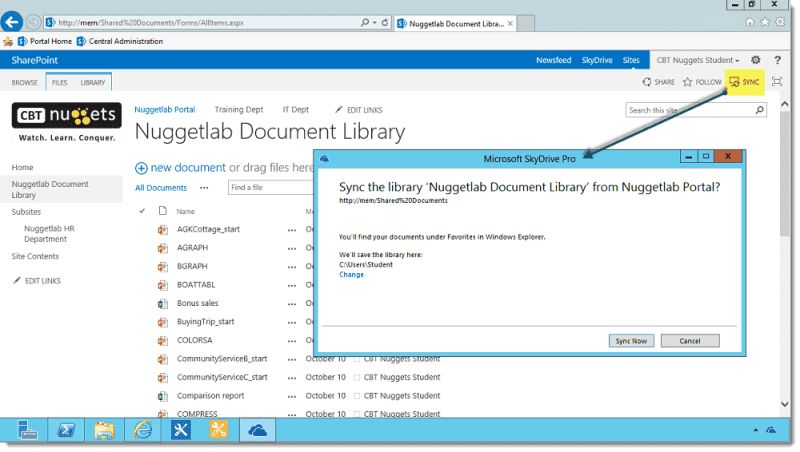Refresh the page with the reload icon
This screenshot has height=452, width=800.
coord(385,22)
